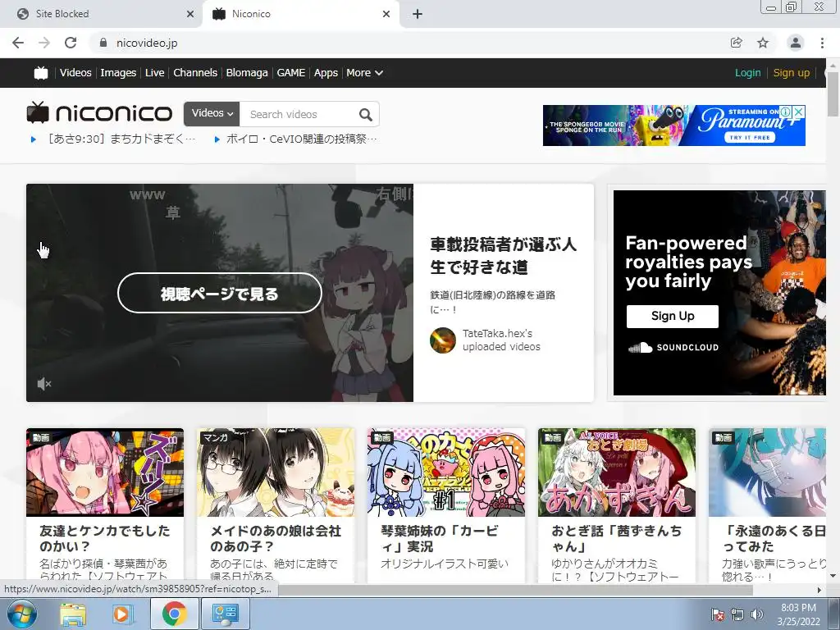Open the Videos search category dropdown
Screen dimensions: 840x630
[x=212, y=113]
